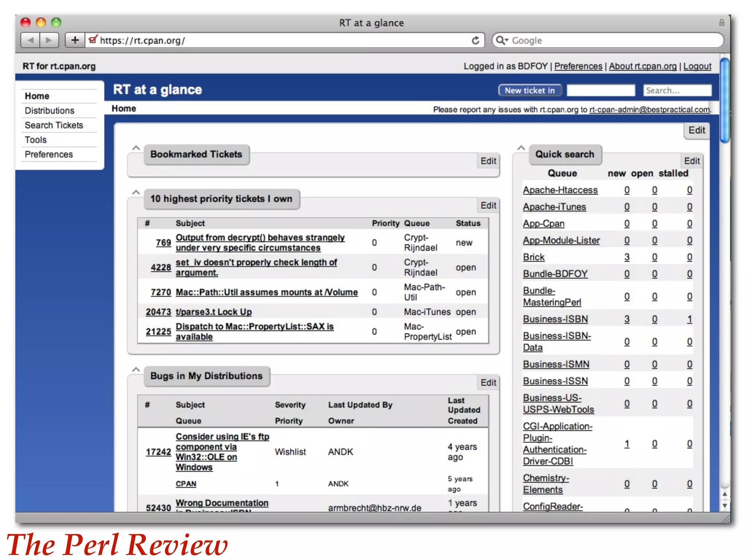Click the Google search field

click(608, 40)
